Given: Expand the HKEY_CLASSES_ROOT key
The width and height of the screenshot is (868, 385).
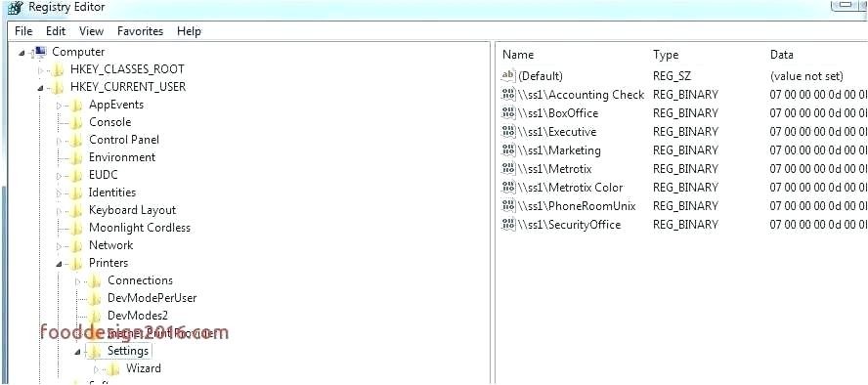Looking at the screenshot, I should pyautogui.click(x=40, y=70).
